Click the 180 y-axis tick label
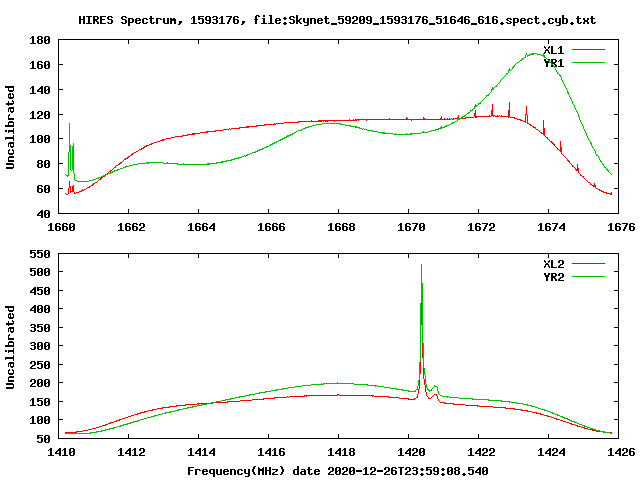This screenshot has width=640, height=480. click(x=40, y=40)
